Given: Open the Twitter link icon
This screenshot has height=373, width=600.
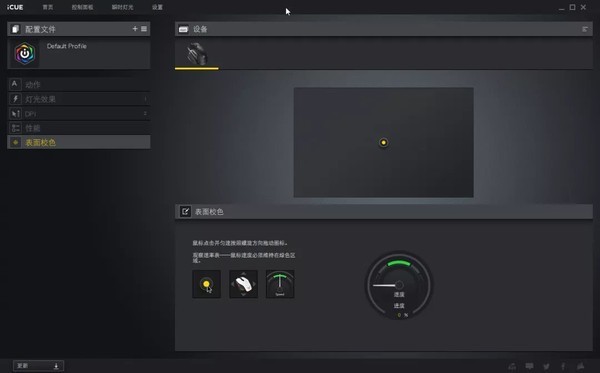Looking at the screenshot, I should [x=546, y=366].
